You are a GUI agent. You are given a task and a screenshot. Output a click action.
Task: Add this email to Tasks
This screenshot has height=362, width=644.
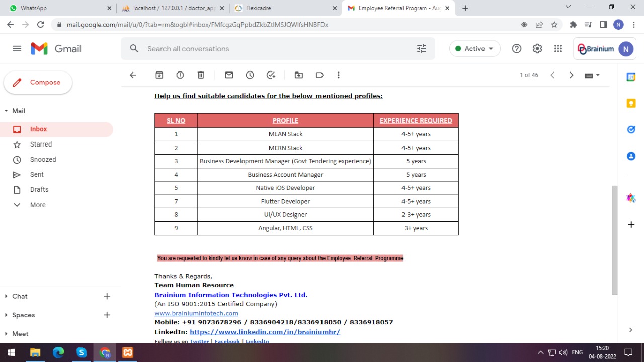[x=271, y=75]
